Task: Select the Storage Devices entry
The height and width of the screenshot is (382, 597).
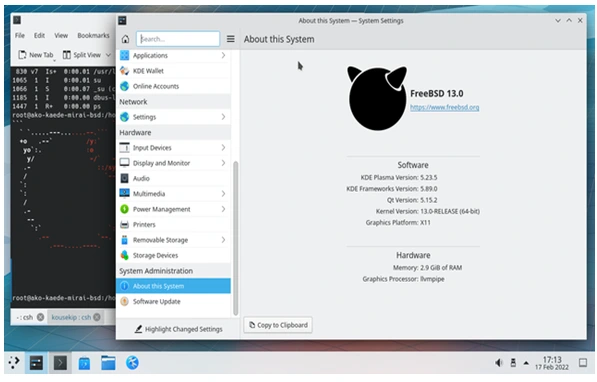Action: point(173,255)
